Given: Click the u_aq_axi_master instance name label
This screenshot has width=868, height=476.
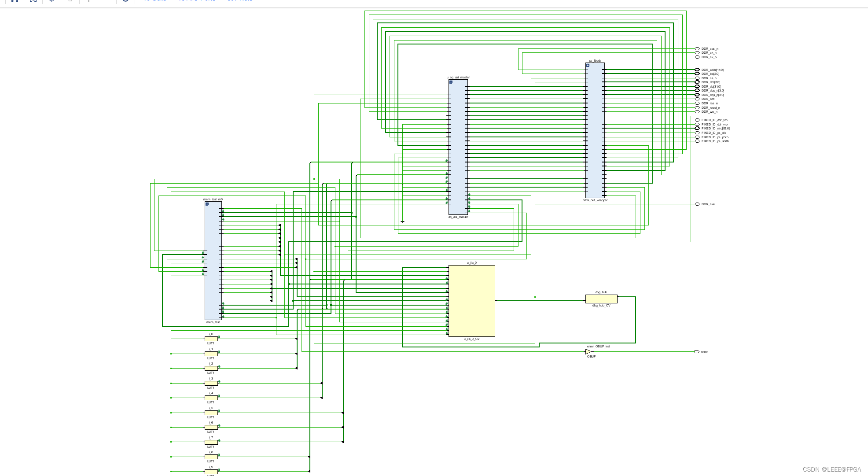Looking at the screenshot, I should point(458,77).
